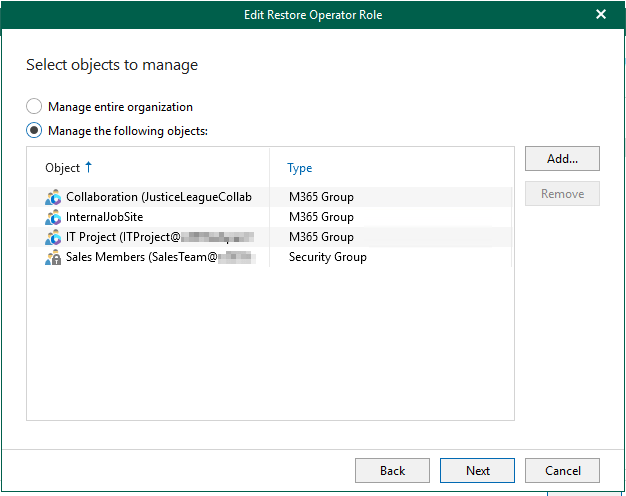
Task: Select the InternalJobSite row name
Action: pos(106,217)
